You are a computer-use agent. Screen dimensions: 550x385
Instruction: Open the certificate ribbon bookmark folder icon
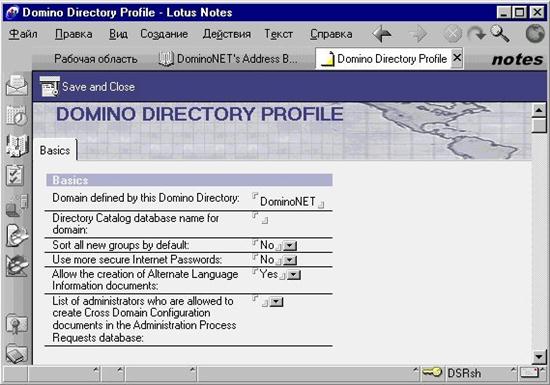pyautogui.click(x=16, y=324)
